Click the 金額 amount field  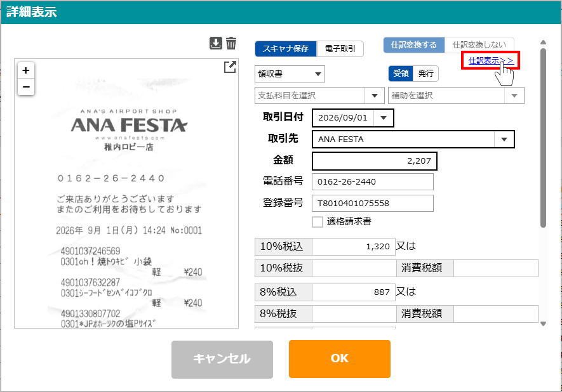(x=375, y=161)
